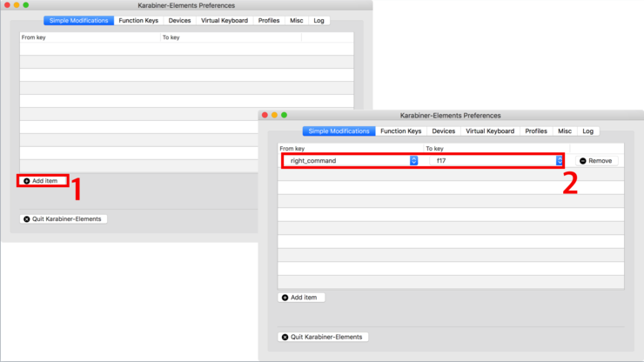
Task: Open the right_command From key dropdown
Action: coord(352,161)
